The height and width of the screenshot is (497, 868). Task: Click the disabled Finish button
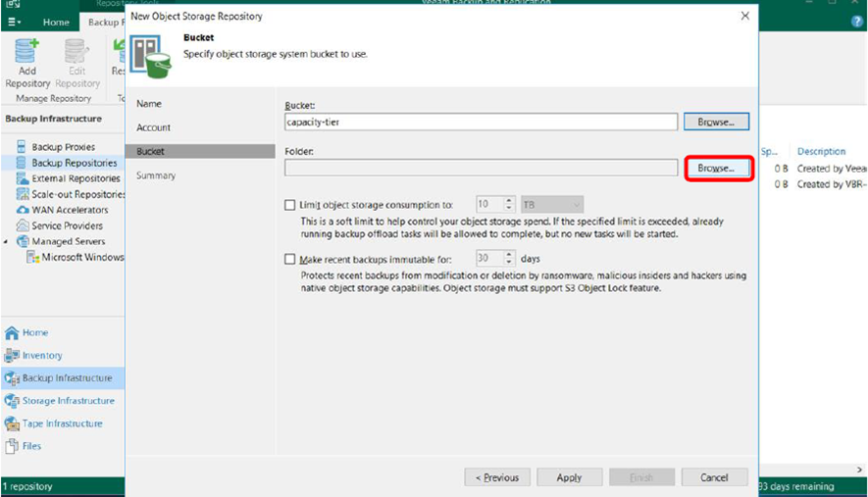click(641, 477)
